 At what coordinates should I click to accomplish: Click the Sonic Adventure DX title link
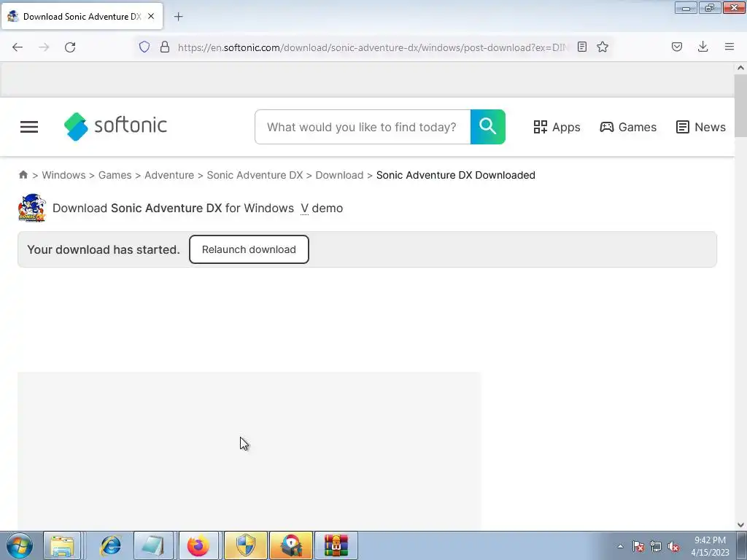coord(166,208)
